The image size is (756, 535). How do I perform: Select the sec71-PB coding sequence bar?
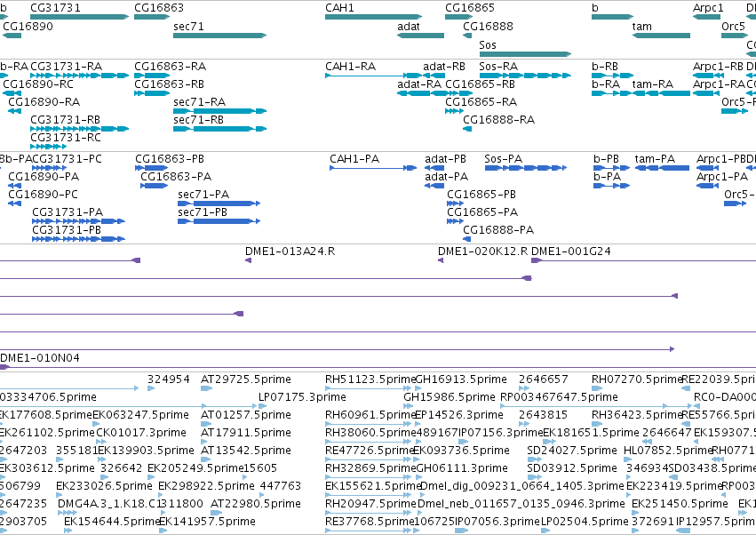(219, 221)
